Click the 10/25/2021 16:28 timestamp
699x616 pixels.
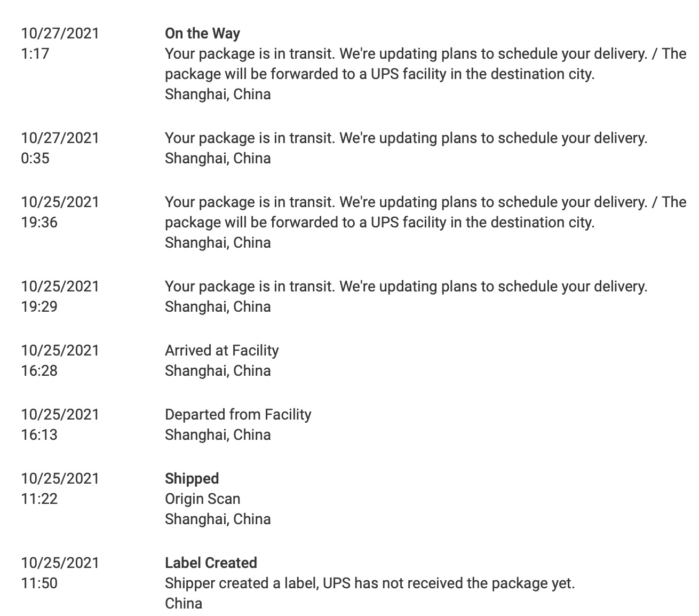[60, 360]
